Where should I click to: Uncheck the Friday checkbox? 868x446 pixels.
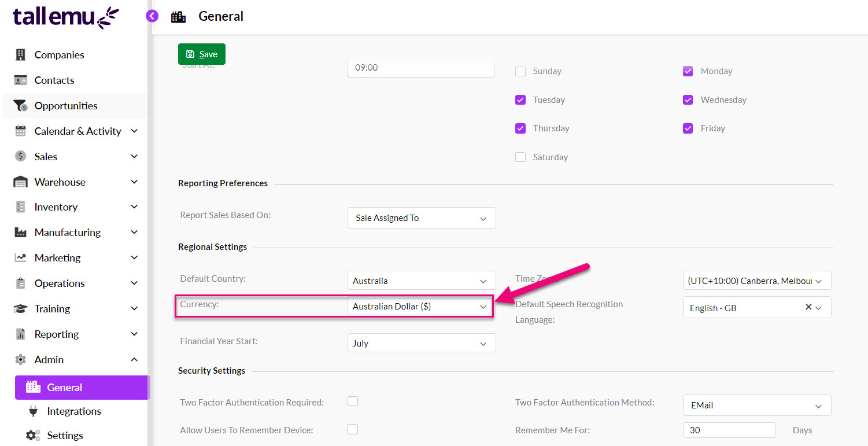click(x=688, y=128)
